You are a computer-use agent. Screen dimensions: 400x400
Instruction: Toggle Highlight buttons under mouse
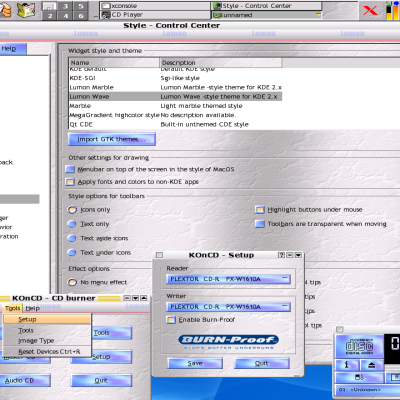tap(260, 210)
